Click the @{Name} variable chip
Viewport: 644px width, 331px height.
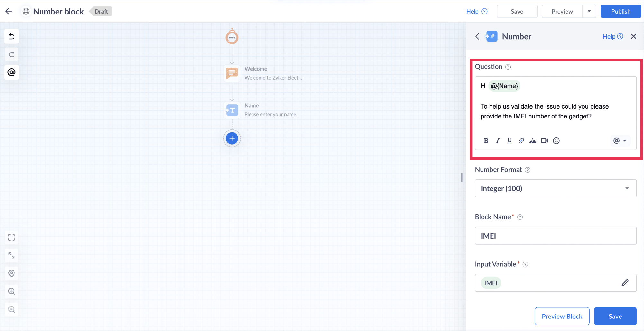[x=504, y=86]
